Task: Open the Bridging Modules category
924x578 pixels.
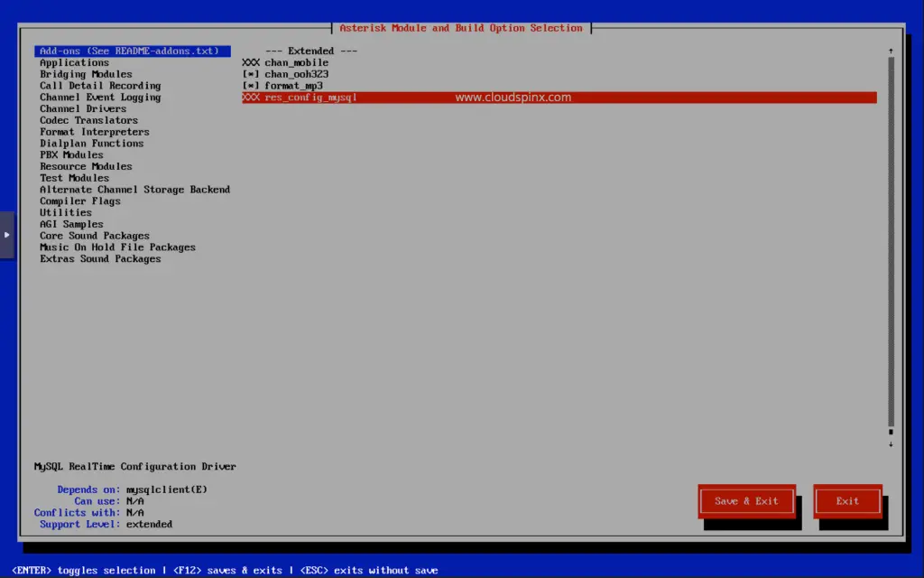Action: coord(85,73)
